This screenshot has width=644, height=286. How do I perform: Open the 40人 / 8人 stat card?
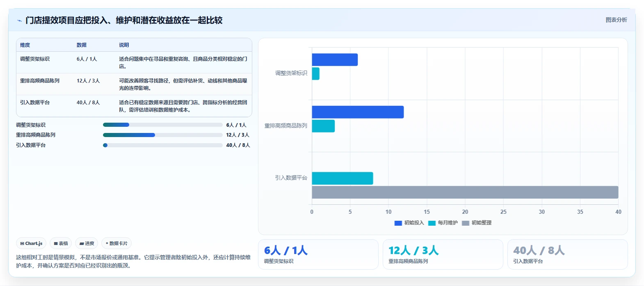click(568, 254)
